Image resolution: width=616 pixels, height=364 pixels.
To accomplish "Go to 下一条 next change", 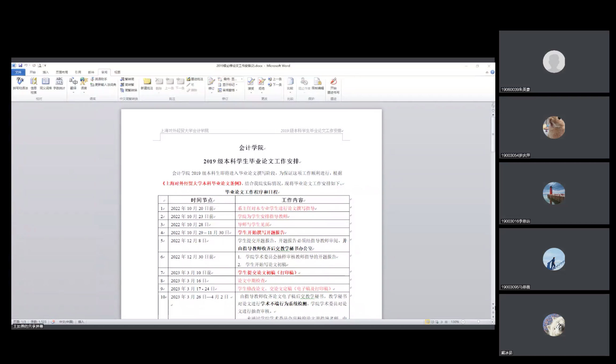I will 275,85.
